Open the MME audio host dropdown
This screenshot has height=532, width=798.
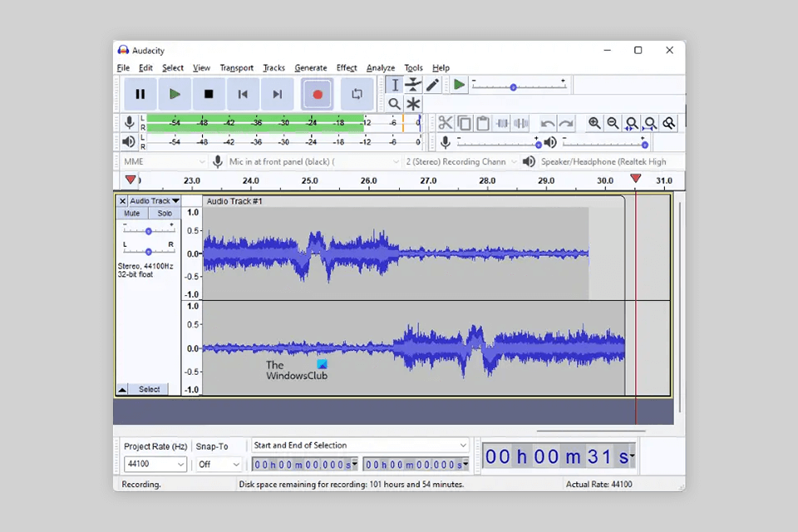click(165, 162)
